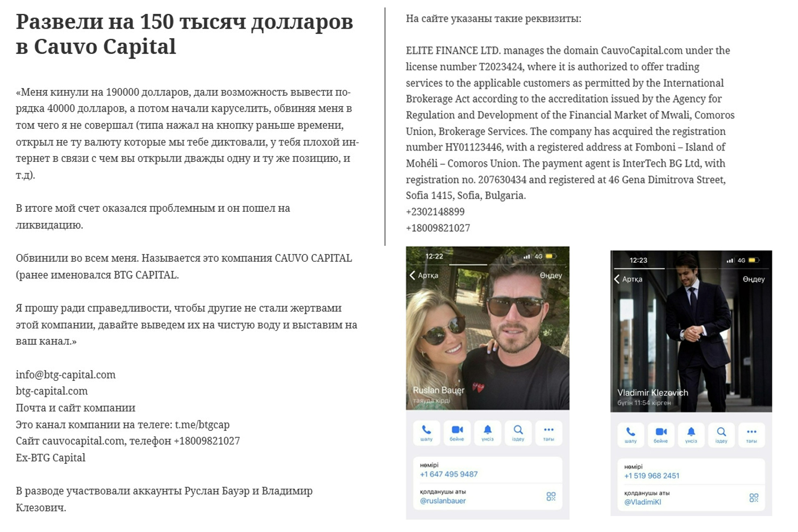This screenshot has width=798, height=532.
Task: Click headline "Развели на 150 тысяч долларов"
Action: point(184,22)
